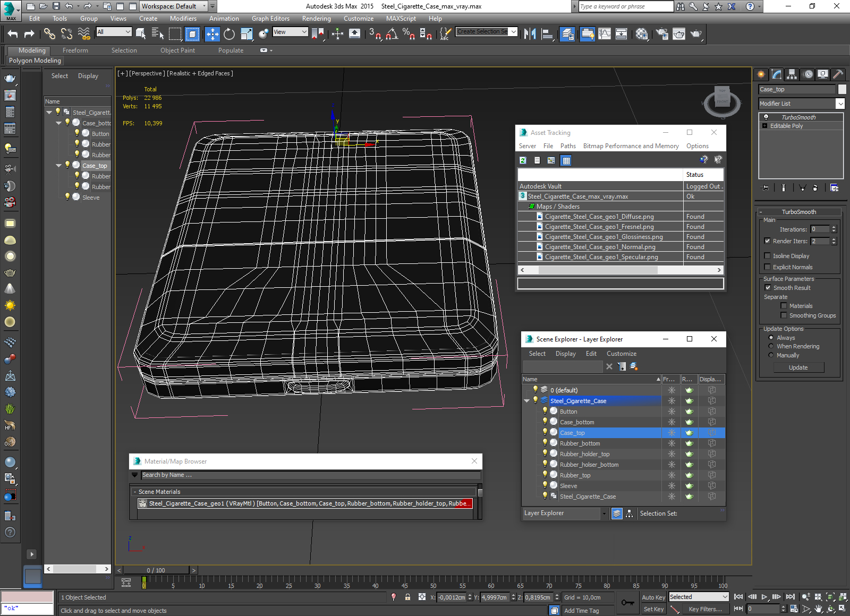Toggle Window/Crossing selection icon
The height and width of the screenshot is (616, 850).
pos(192,34)
